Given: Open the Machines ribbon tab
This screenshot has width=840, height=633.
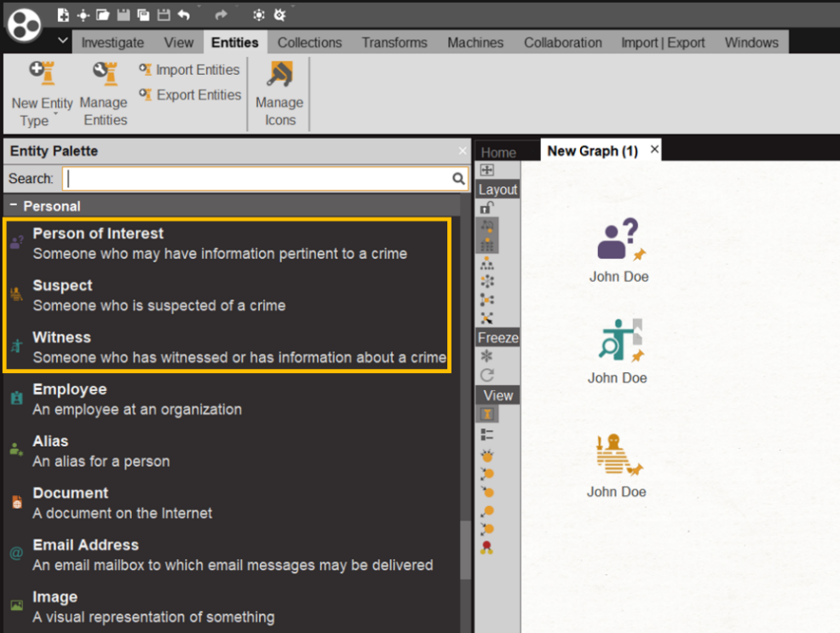Looking at the screenshot, I should tap(475, 43).
